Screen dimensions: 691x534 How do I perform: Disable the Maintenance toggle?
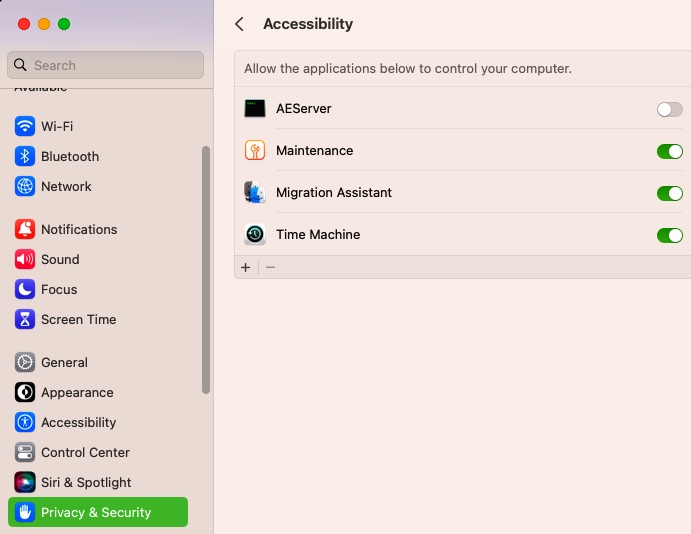coord(669,151)
